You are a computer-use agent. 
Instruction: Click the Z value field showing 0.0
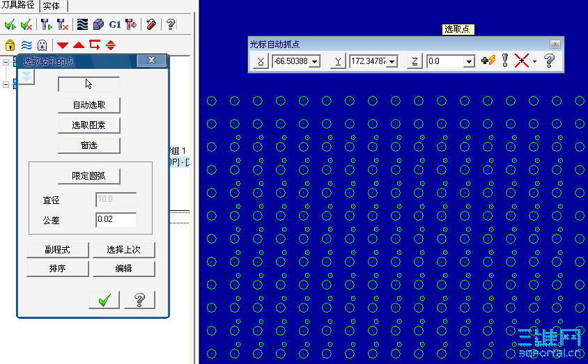445,61
